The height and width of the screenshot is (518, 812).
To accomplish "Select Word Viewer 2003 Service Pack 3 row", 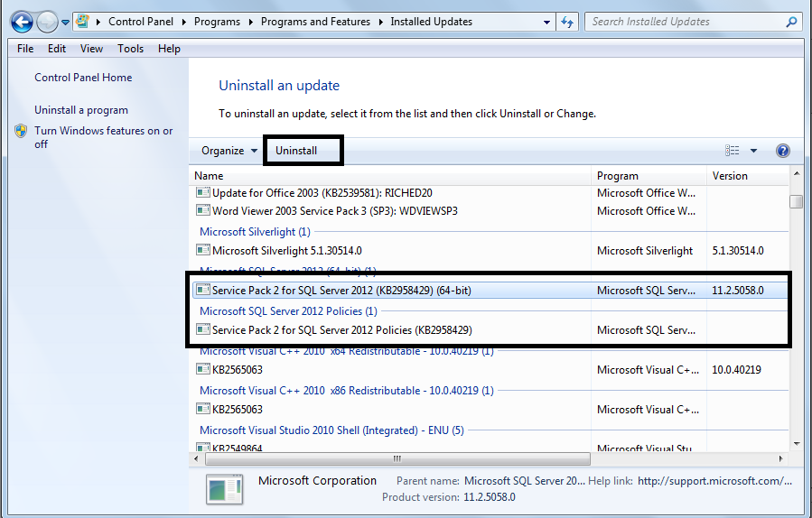I will (x=490, y=211).
